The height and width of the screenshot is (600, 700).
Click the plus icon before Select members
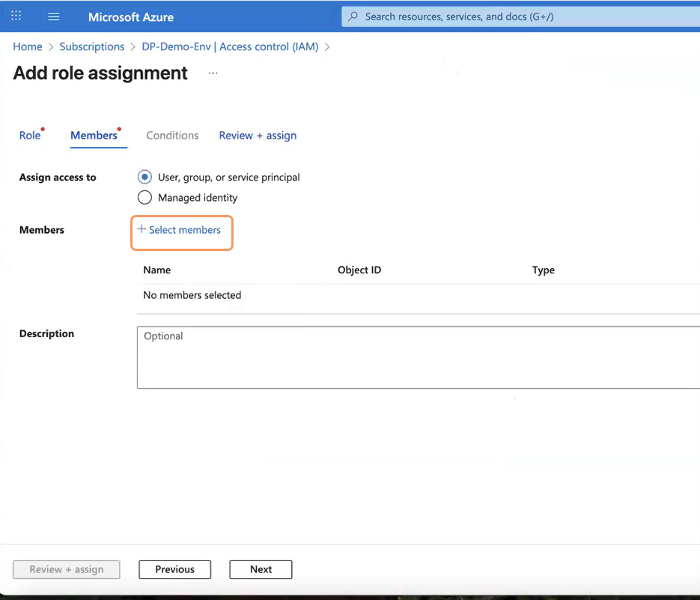point(141,229)
